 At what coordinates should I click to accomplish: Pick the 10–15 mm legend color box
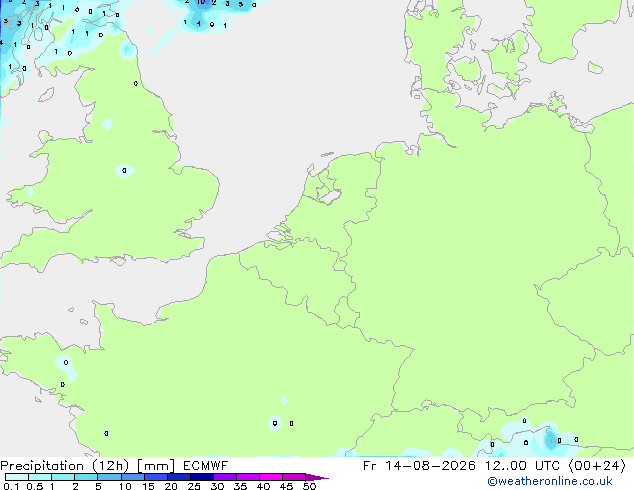[x=133, y=477]
